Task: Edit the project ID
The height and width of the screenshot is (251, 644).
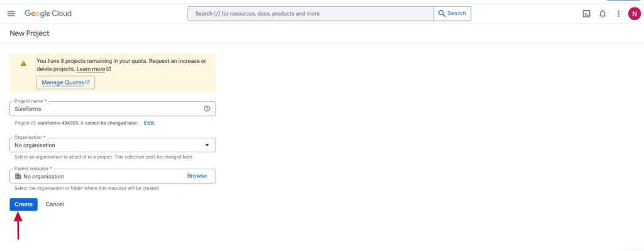Action: 148,123
